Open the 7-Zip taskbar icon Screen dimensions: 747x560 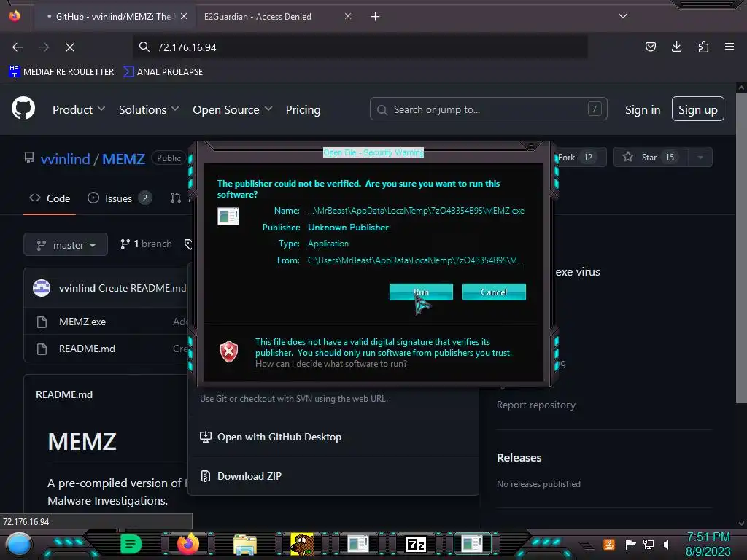[415, 544]
